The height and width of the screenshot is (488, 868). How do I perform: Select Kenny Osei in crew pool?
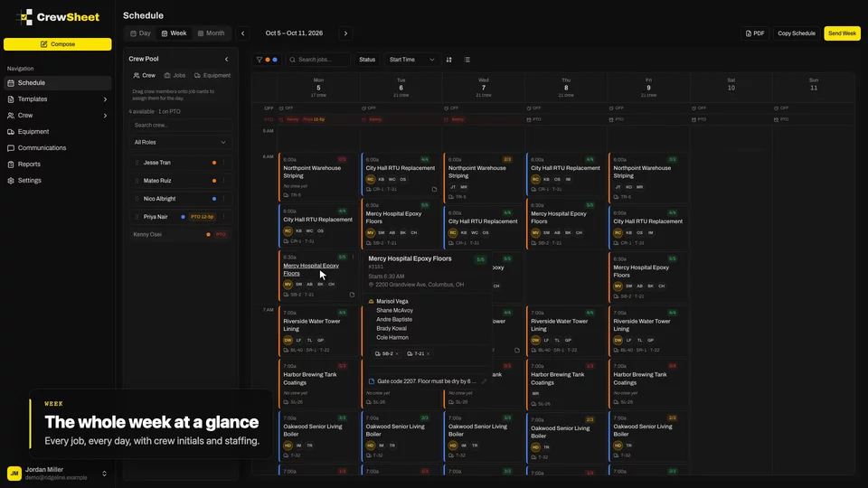[x=180, y=235]
